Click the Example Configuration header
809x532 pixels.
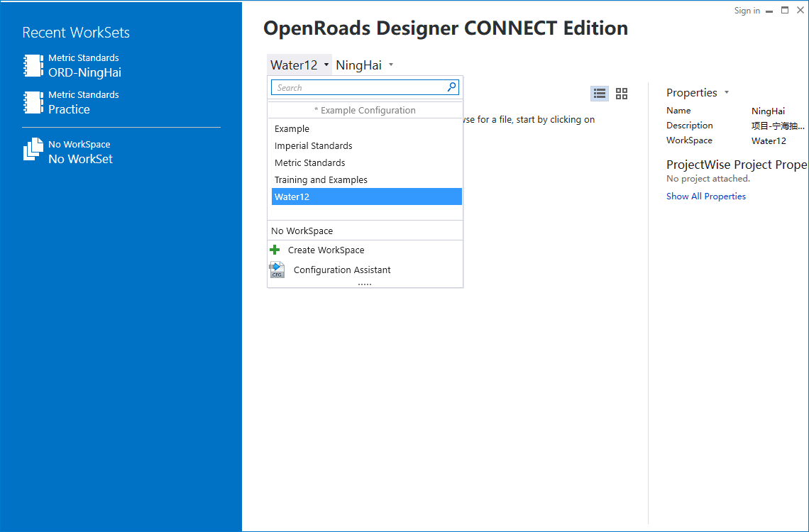(365, 111)
